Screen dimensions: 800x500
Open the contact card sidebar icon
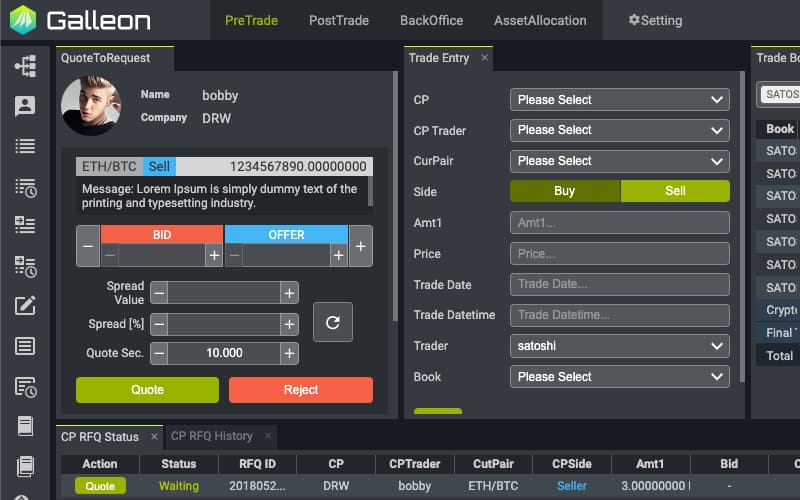(25, 106)
